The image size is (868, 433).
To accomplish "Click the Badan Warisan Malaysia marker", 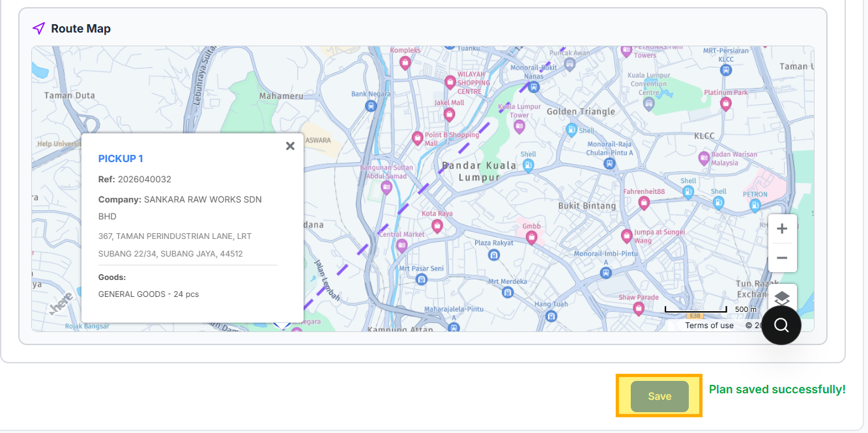I will pos(704,158).
